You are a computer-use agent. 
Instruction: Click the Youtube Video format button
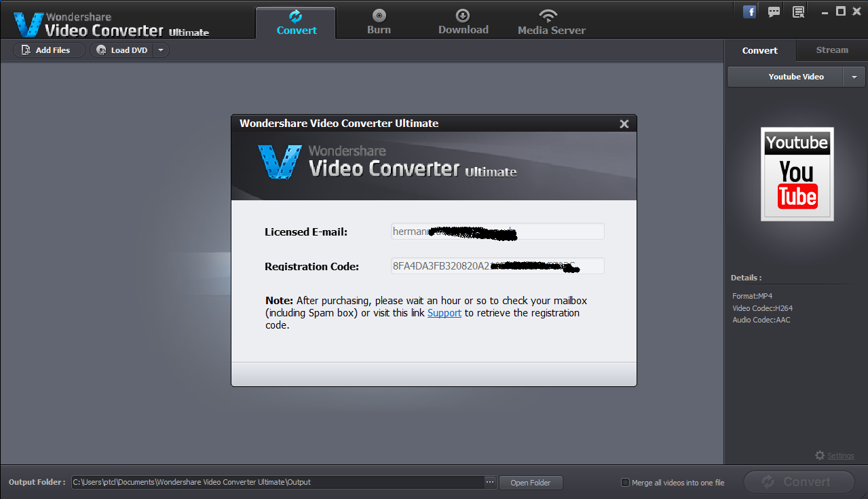(x=785, y=77)
